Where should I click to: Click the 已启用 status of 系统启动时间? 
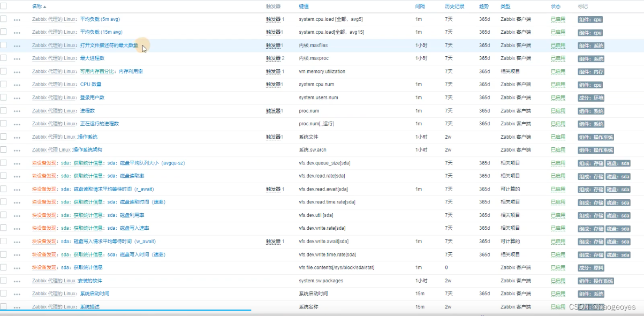(558, 294)
